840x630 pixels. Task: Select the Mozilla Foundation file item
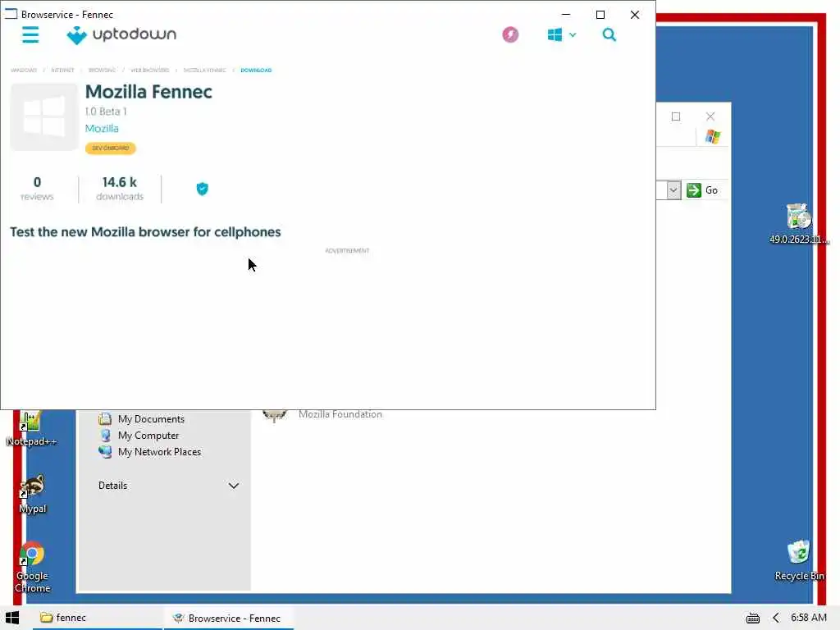point(322,414)
